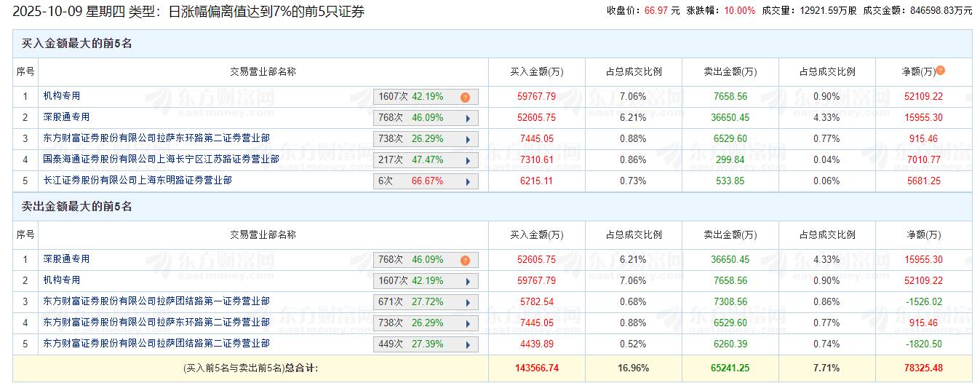
Task: Click the 6次 66.67% statistics badge
Action: click(x=416, y=181)
